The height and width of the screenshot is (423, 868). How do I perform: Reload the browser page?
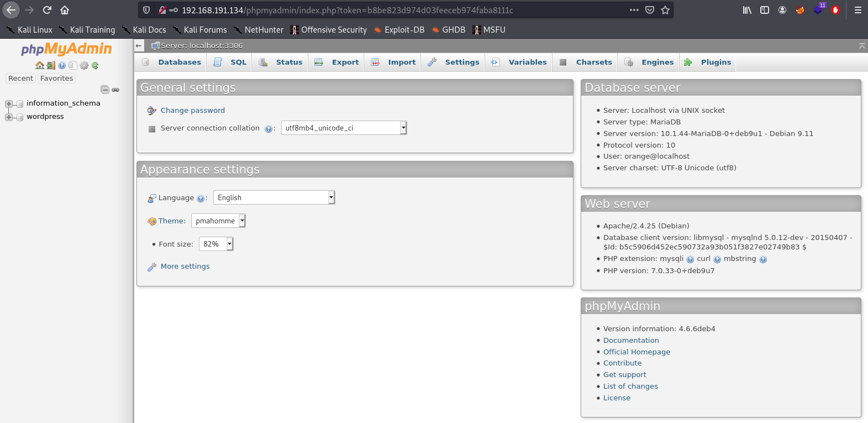(47, 10)
